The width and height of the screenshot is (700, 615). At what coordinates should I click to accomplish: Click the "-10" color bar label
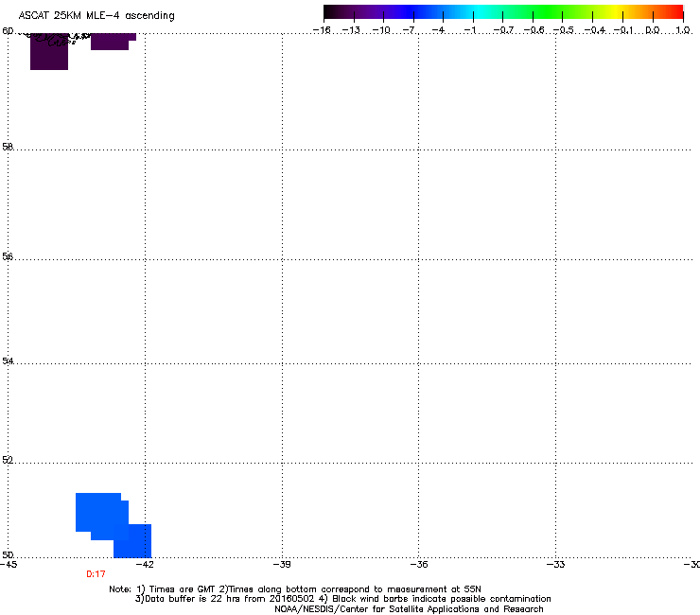click(x=381, y=30)
